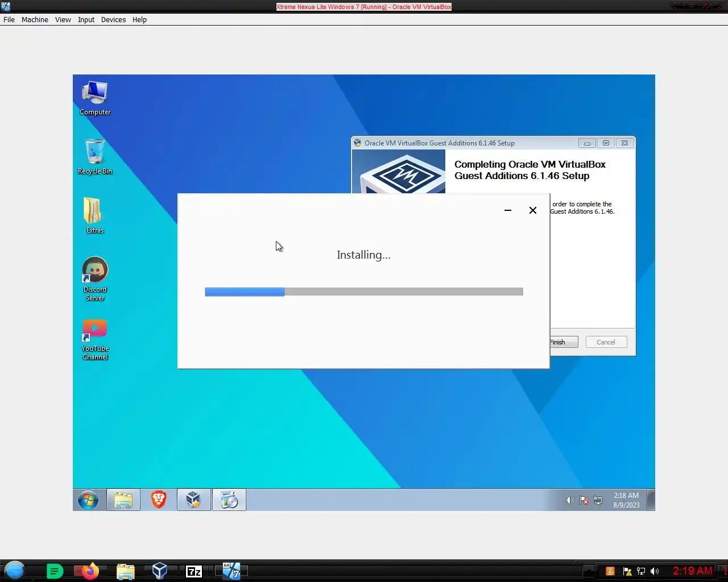Viewport: 728px width, 582px height.
Task: Open the Devices menu
Action: 113,19
